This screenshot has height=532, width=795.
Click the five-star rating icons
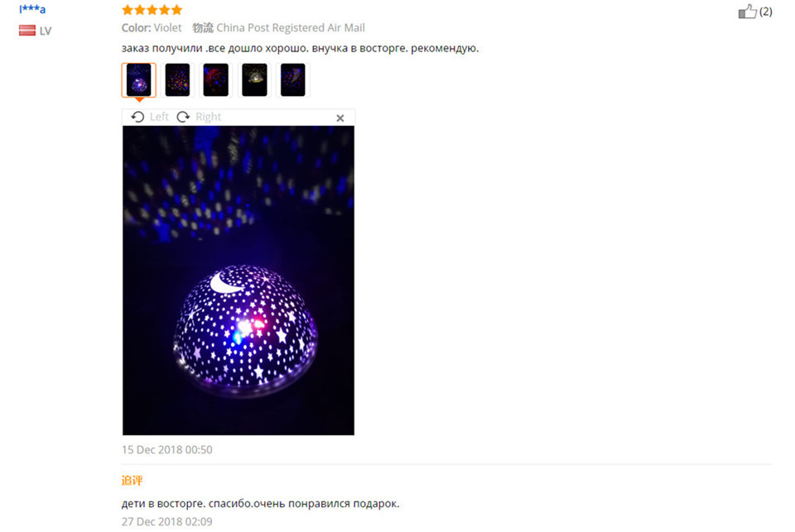pos(152,10)
